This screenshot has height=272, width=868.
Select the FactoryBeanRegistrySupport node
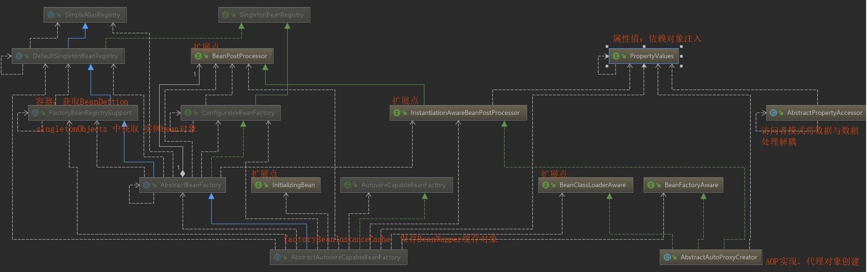[x=83, y=113]
